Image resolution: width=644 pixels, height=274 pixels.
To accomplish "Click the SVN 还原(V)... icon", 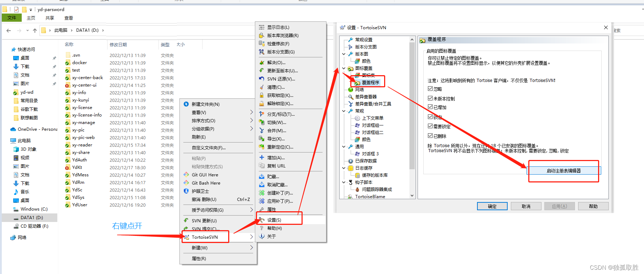I will point(262,79).
